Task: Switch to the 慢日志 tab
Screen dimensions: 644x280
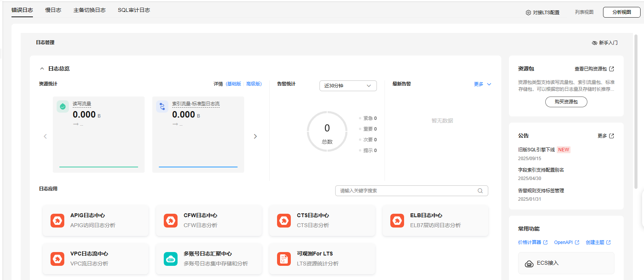Action: 53,10
